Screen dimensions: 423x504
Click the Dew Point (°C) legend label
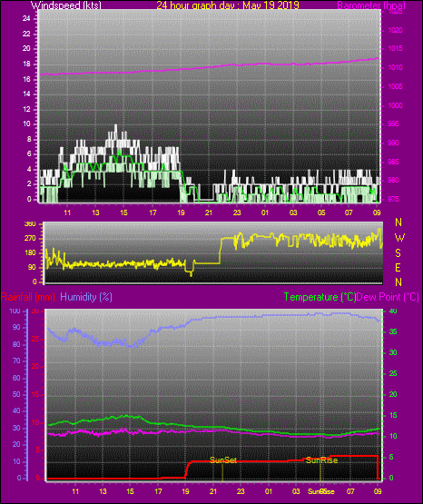(x=388, y=297)
